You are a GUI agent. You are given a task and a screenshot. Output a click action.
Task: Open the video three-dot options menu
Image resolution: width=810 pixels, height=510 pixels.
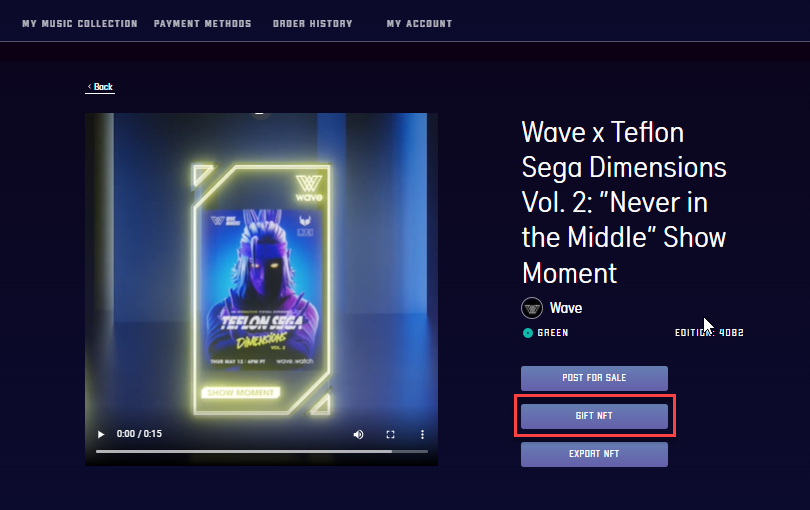click(422, 434)
